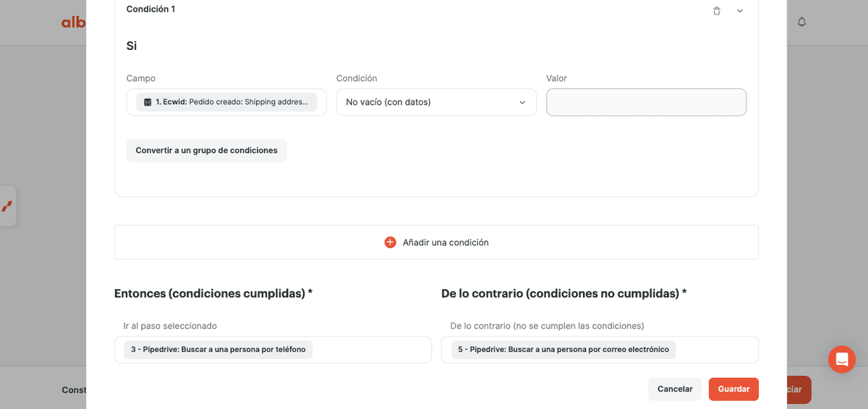Click the red plus icon for adding condition
The image size is (868, 409).
click(390, 243)
